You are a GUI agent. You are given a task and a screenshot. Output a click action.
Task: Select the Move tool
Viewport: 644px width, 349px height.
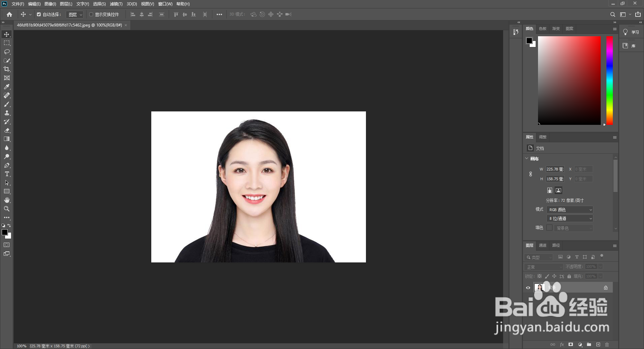coord(7,34)
